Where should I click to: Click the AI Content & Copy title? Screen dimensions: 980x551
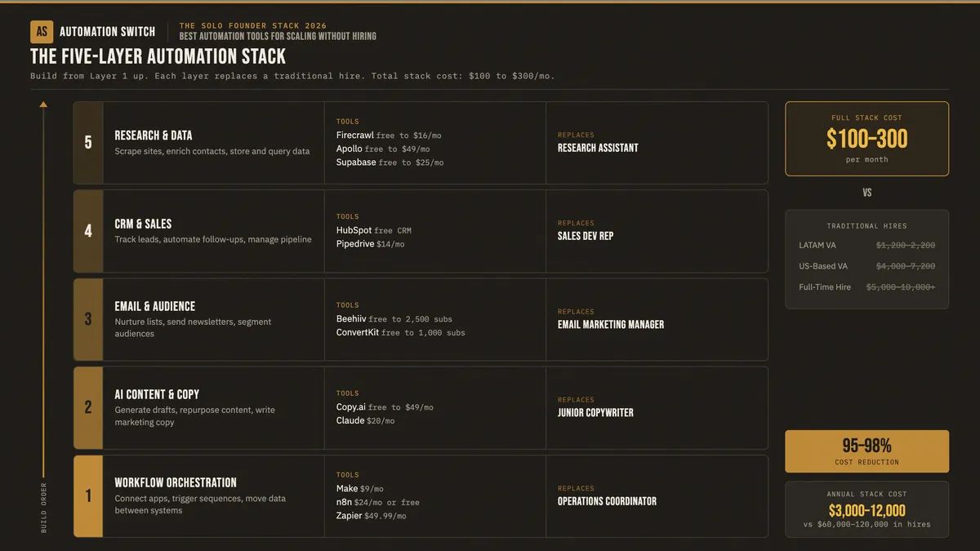click(x=157, y=394)
